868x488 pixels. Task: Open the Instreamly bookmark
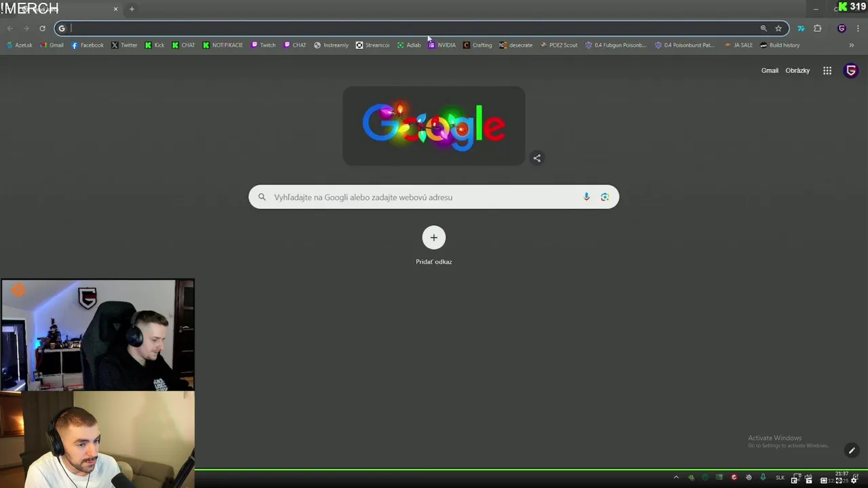coord(332,45)
